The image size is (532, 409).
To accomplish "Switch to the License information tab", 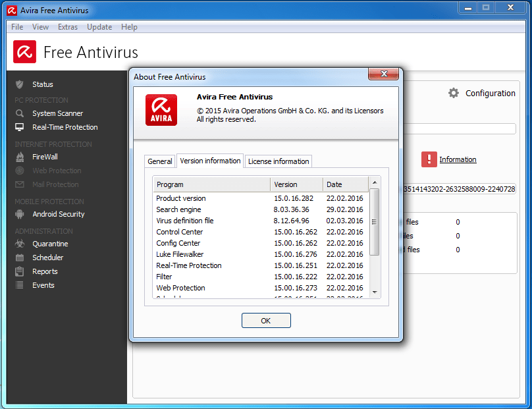I will pyautogui.click(x=278, y=161).
